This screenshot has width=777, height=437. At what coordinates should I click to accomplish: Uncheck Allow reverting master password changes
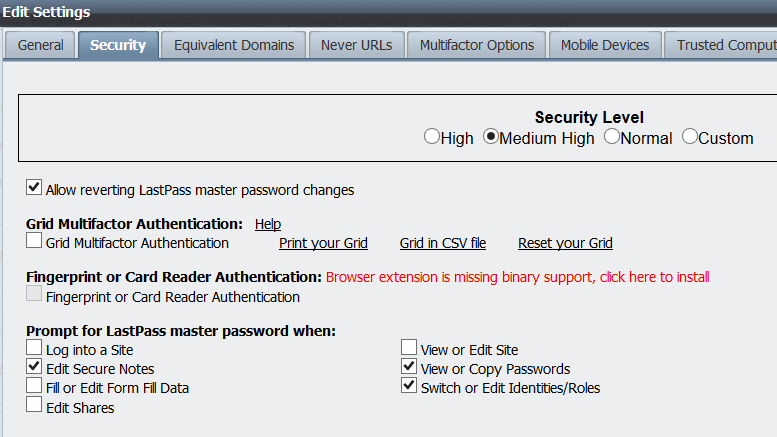tap(34, 187)
